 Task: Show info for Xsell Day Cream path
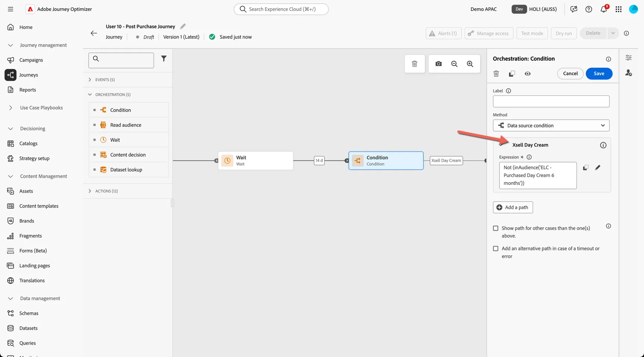pyautogui.click(x=603, y=145)
